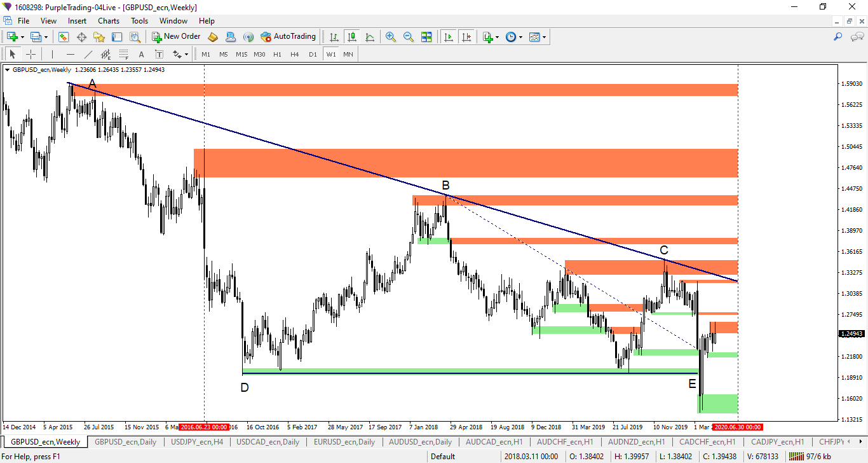Viewport: 868px width, 463px height.
Task: Click the 2016.06.23 red date marker
Action: click(204, 427)
